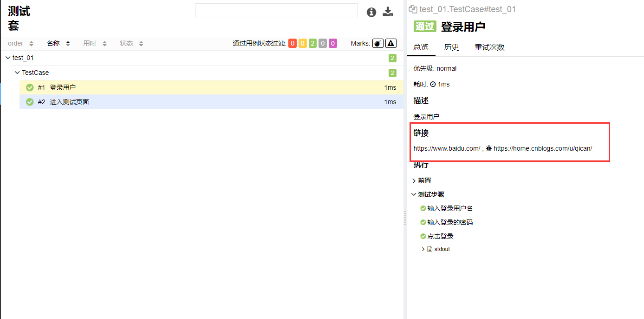644x319 pixels.
Task: Select test case #1 登录用户
Action: (x=211, y=87)
